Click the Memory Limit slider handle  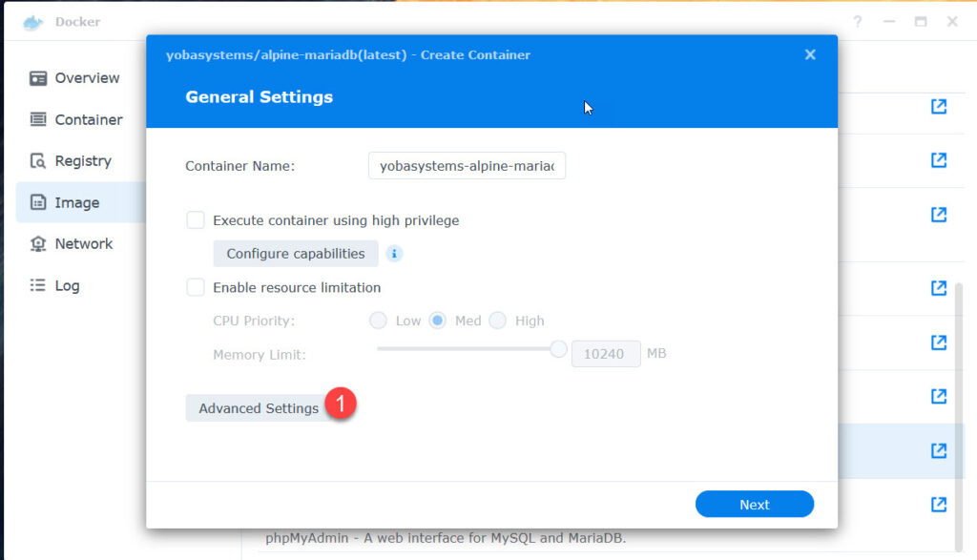558,349
